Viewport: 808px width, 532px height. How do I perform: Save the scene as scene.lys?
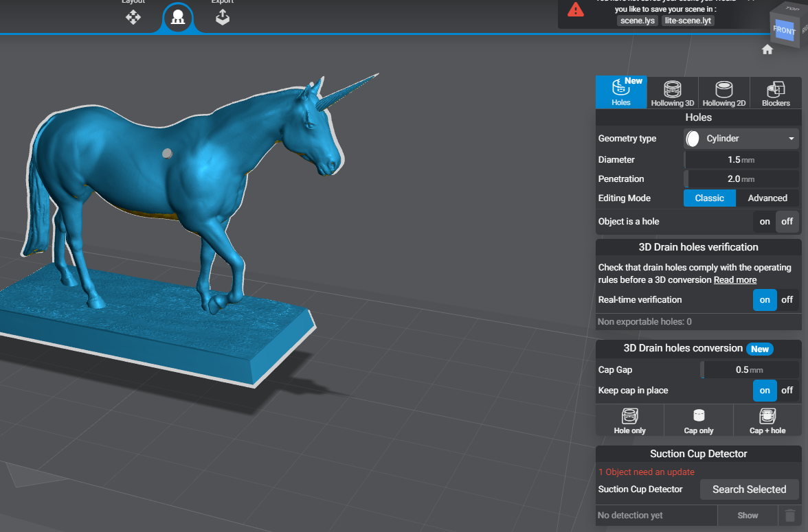pyautogui.click(x=637, y=20)
